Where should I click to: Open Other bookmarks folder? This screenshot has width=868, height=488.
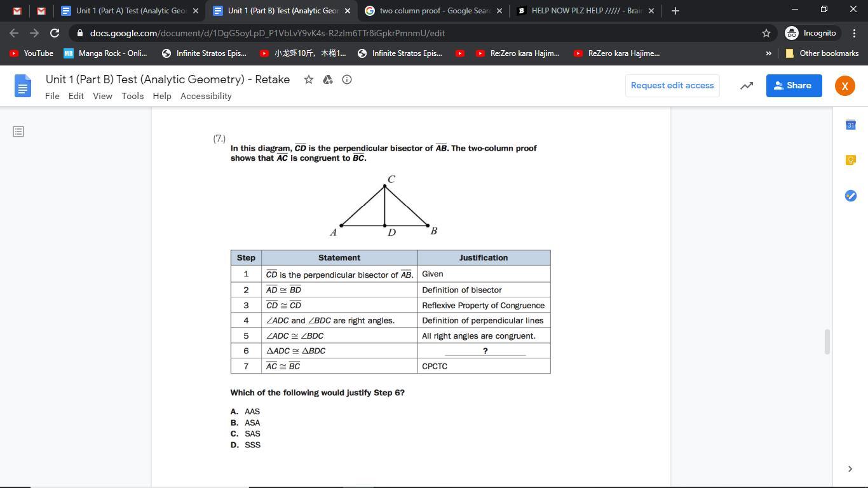point(822,53)
